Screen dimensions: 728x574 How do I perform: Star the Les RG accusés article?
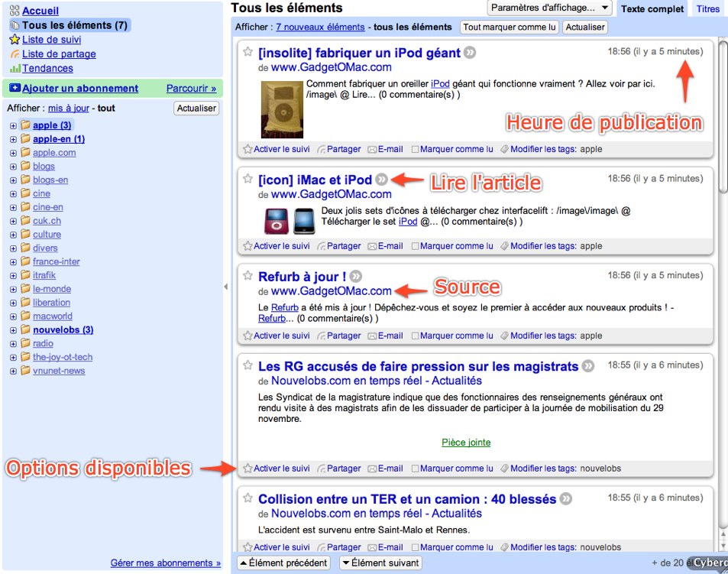(248, 365)
